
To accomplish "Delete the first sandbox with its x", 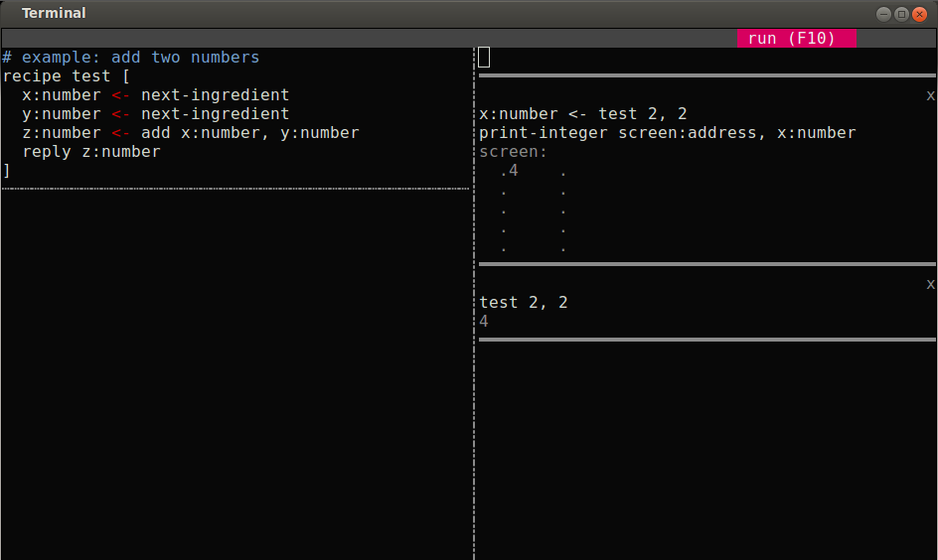I will coord(930,95).
